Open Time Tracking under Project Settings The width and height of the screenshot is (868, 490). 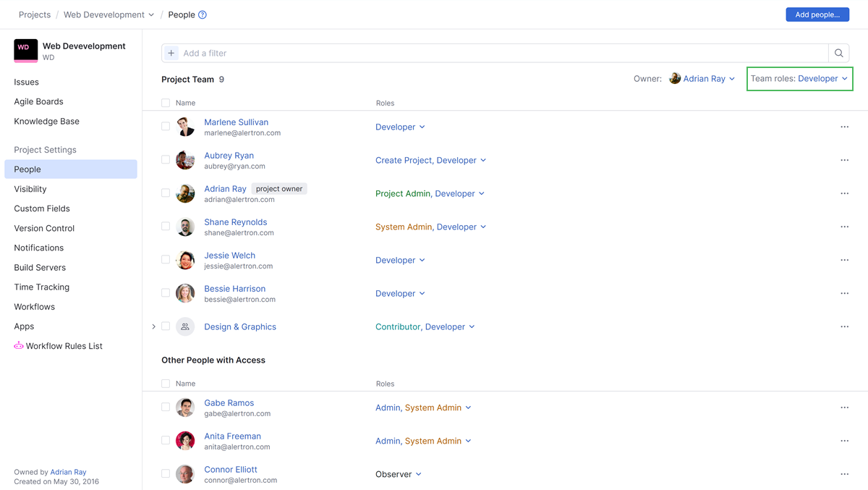point(41,287)
